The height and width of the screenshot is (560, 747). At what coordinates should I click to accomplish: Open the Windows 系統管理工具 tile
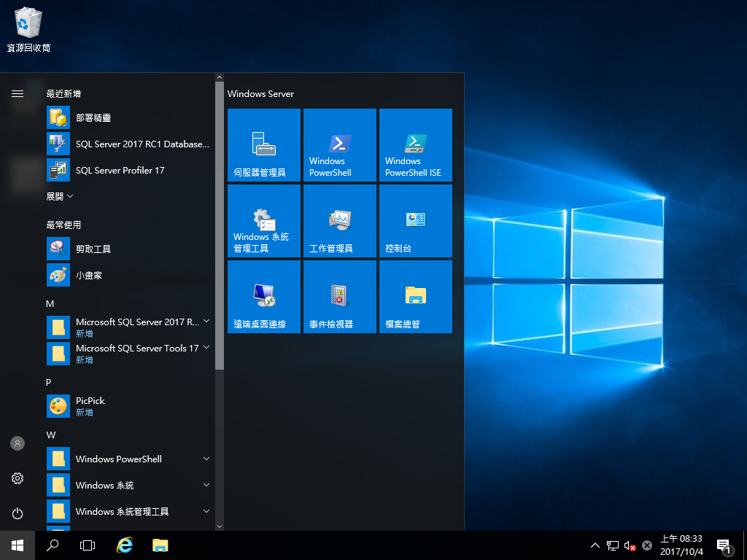pyautogui.click(x=263, y=221)
